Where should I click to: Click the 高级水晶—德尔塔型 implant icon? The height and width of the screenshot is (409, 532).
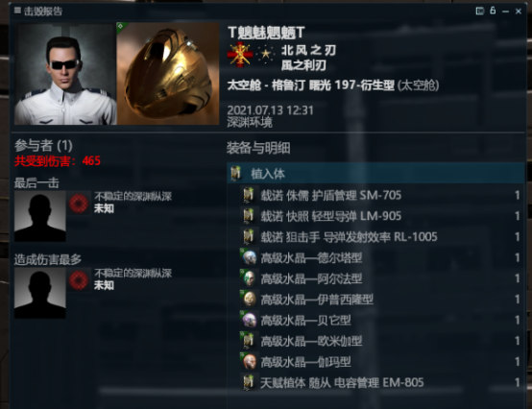pyautogui.click(x=250, y=257)
